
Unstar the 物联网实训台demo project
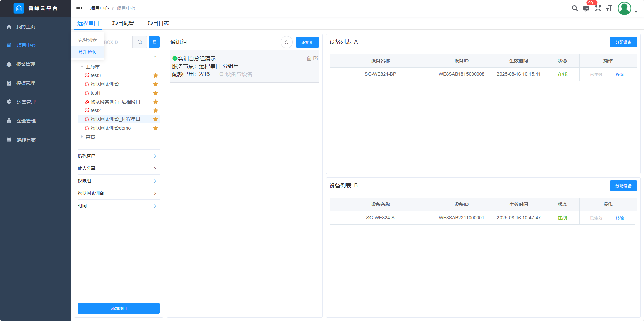click(156, 128)
